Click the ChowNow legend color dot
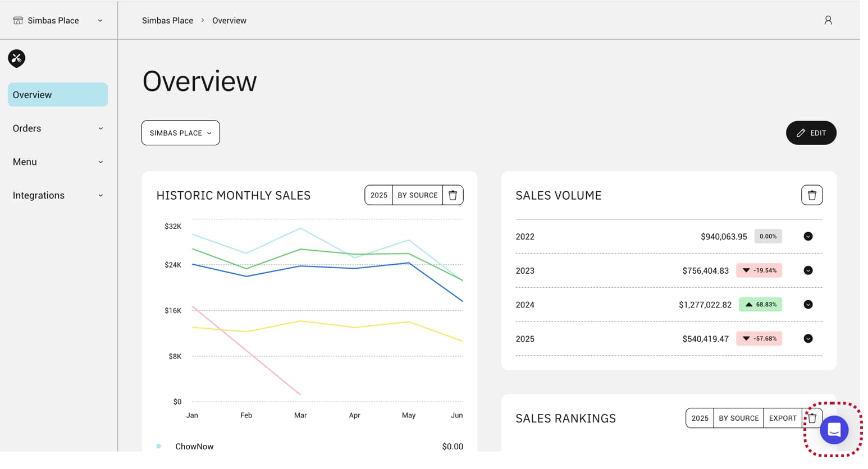The height and width of the screenshot is (469, 868). click(158, 445)
